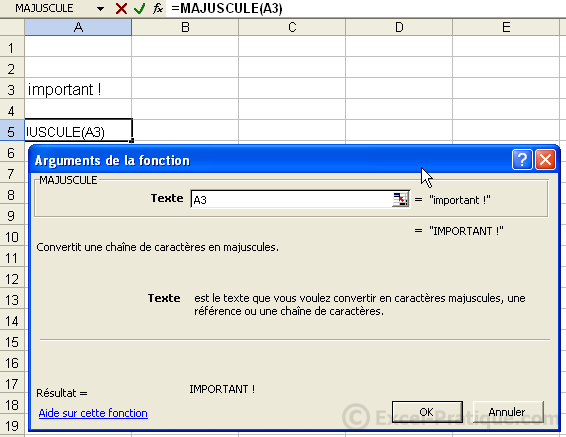566x437 pixels.
Task: Expand the MAJUSCULE name box dropdown
Action: [100, 8]
